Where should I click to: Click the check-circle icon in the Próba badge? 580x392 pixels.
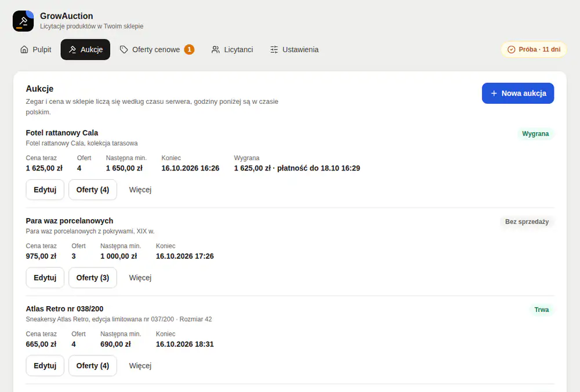(511, 49)
